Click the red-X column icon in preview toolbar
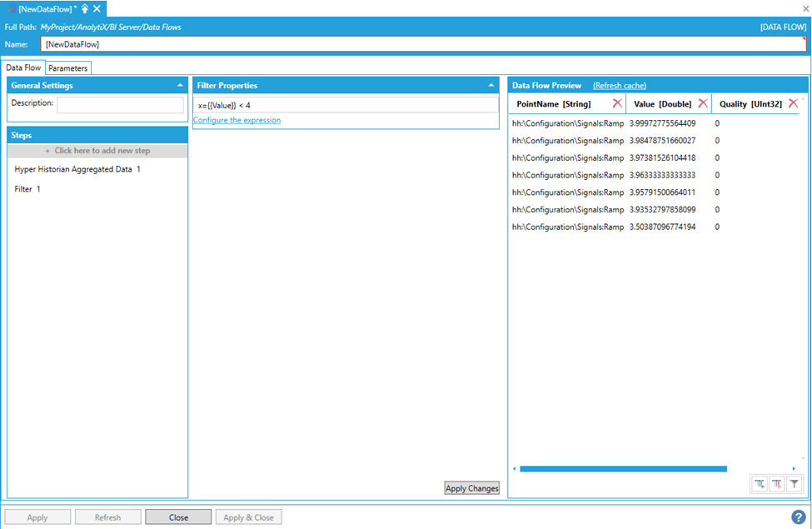This screenshot has width=812, height=529. pyautogui.click(x=777, y=483)
